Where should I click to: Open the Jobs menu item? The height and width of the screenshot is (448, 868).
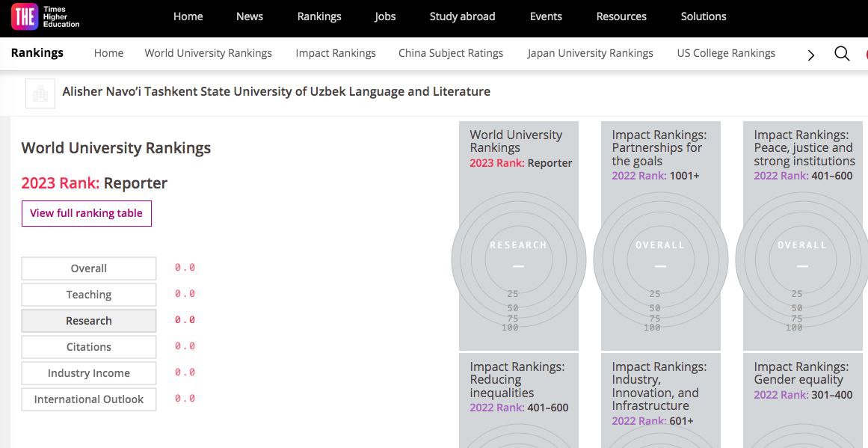[385, 16]
